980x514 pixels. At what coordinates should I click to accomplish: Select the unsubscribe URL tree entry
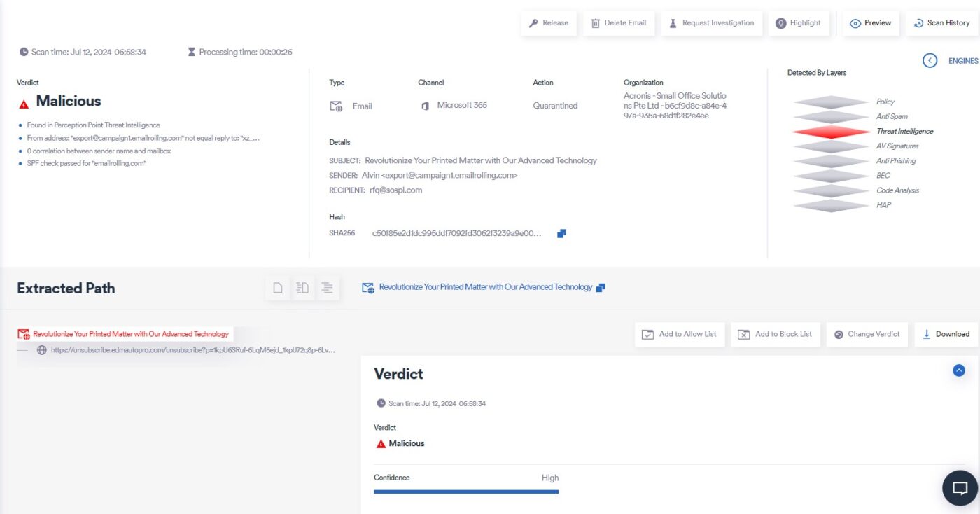[x=186, y=350]
